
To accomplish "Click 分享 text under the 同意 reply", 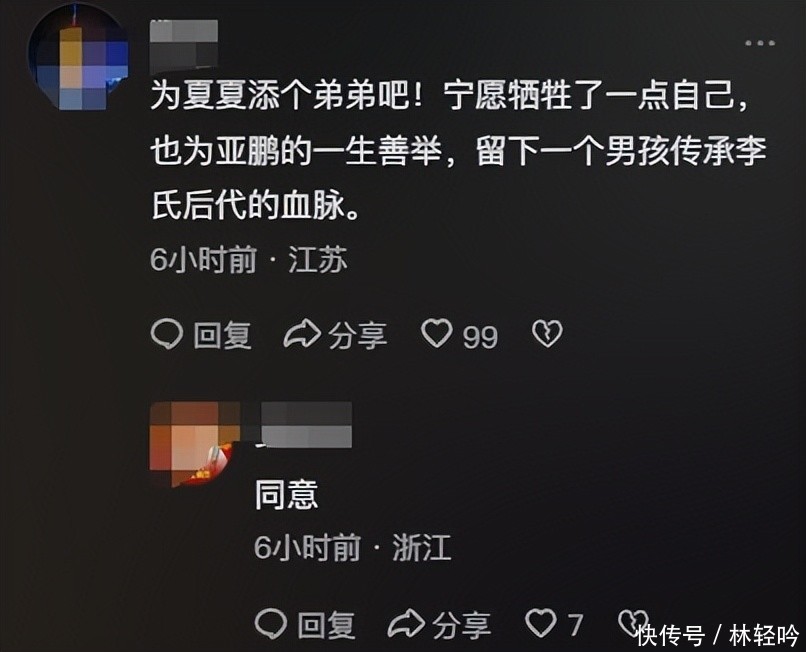I will click(x=461, y=625).
